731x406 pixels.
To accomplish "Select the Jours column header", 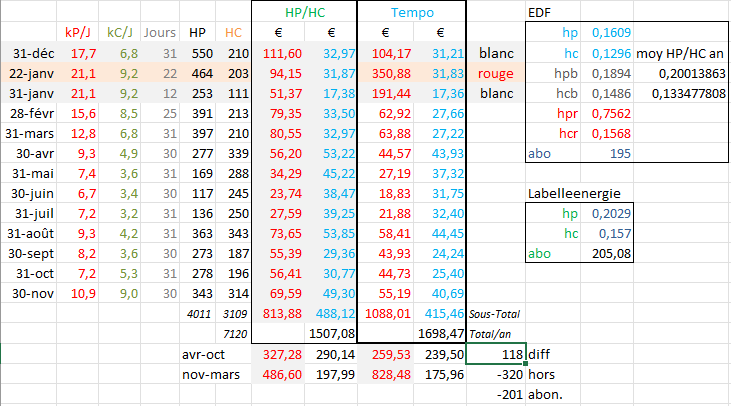I will pyautogui.click(x=160, y=33).
